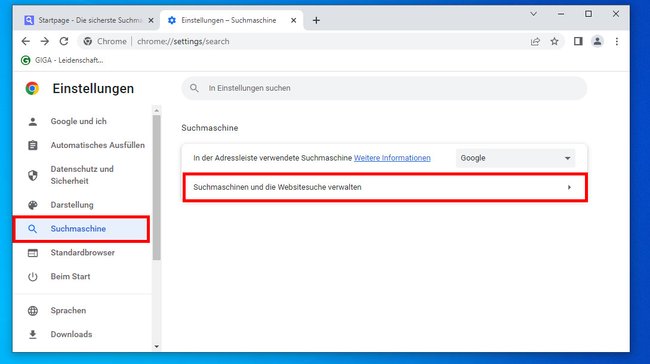650x364 pixels.
Task: Bookmark this page with the star icon
Action: click(x=554, y=41)
